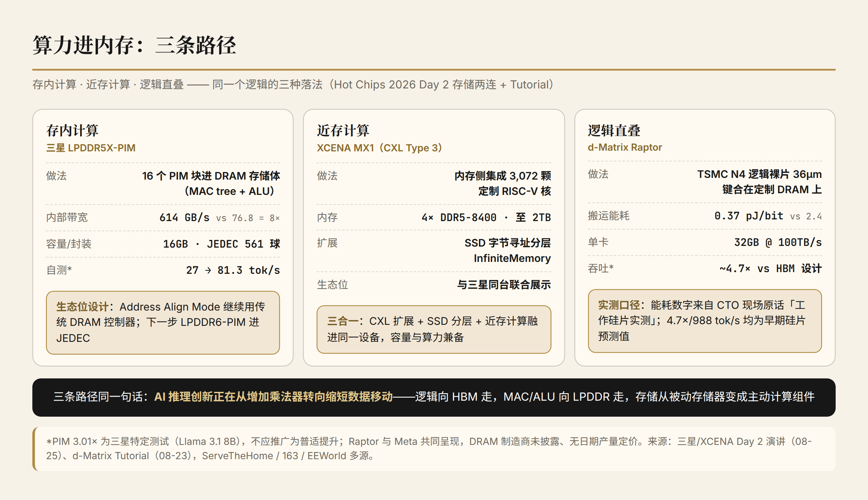
Task: Click the 逻辑直叠 card heading
Action: click(x=614, y=131)
